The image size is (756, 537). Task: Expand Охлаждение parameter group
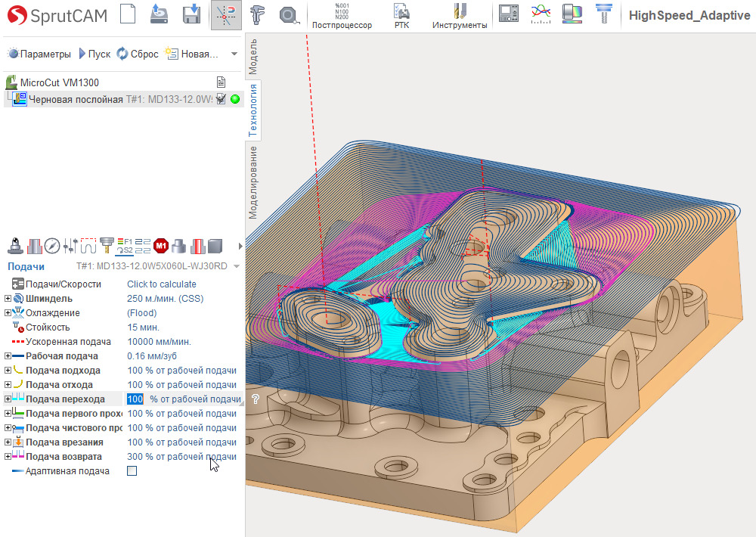coord(8,312)
